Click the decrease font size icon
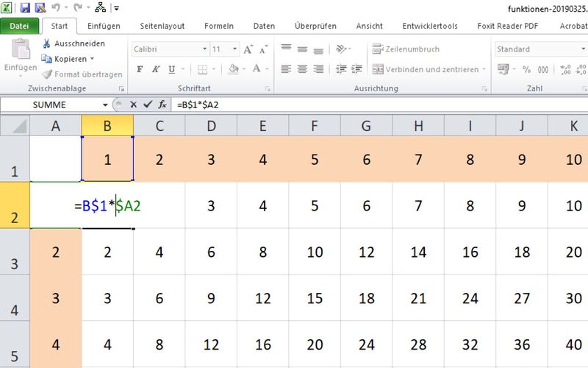This screenshot has height=368, width=588. pyautogui.click(x=264, y=49)
